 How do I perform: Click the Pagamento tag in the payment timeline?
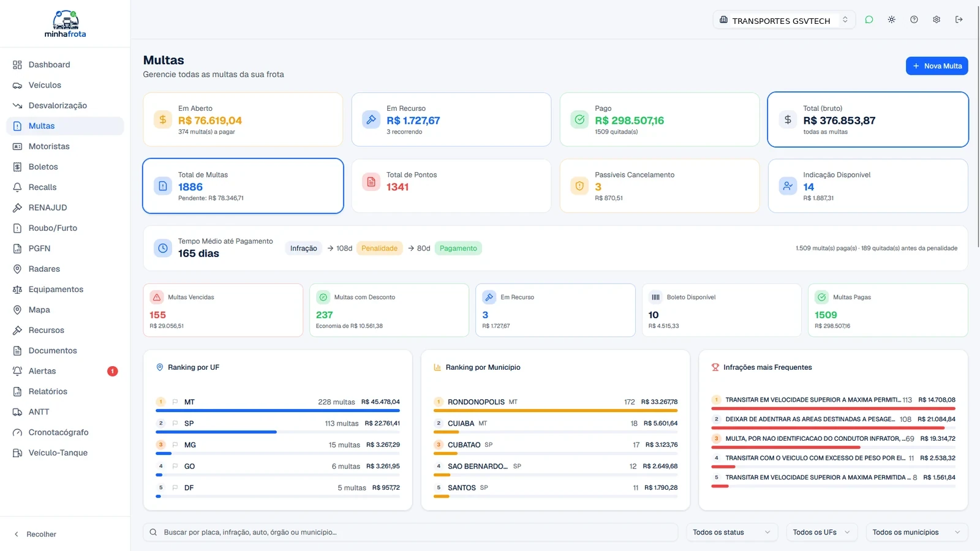[x=458, y=248]
